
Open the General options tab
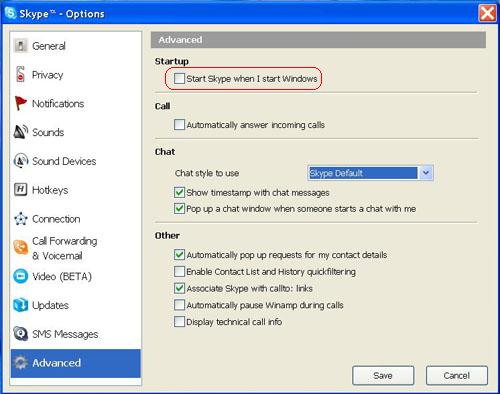coord(76,46)
